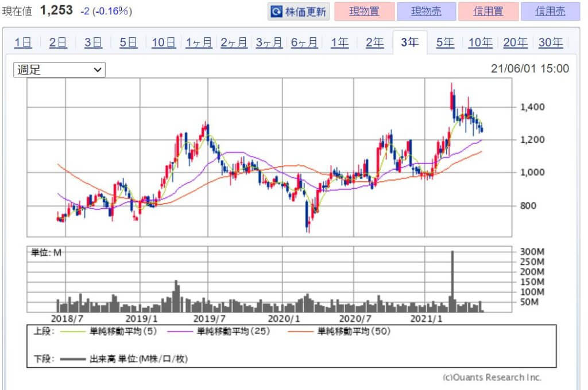Click the 1,400 price axis label
The image size is (588, 390).
click(x=532, y=107)
